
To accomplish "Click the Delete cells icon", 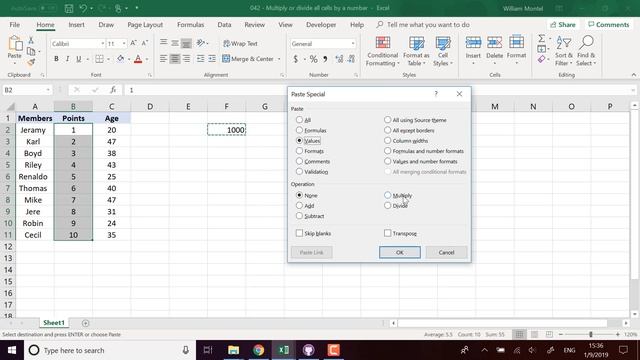I will [x=494, y=42].
